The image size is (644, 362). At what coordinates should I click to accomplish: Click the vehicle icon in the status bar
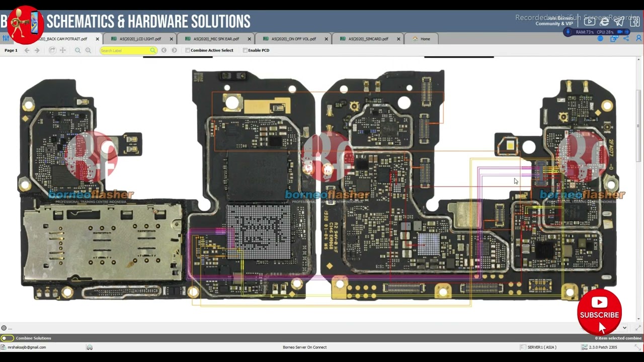coord(89,347)
